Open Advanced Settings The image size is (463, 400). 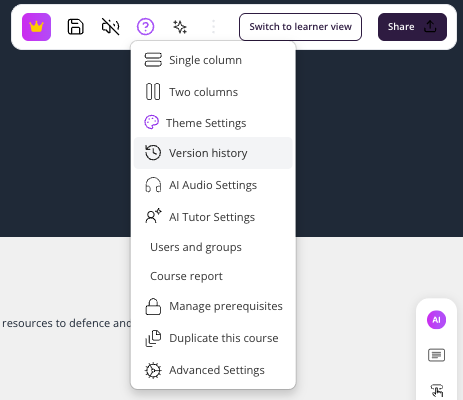tap(213, 370)
